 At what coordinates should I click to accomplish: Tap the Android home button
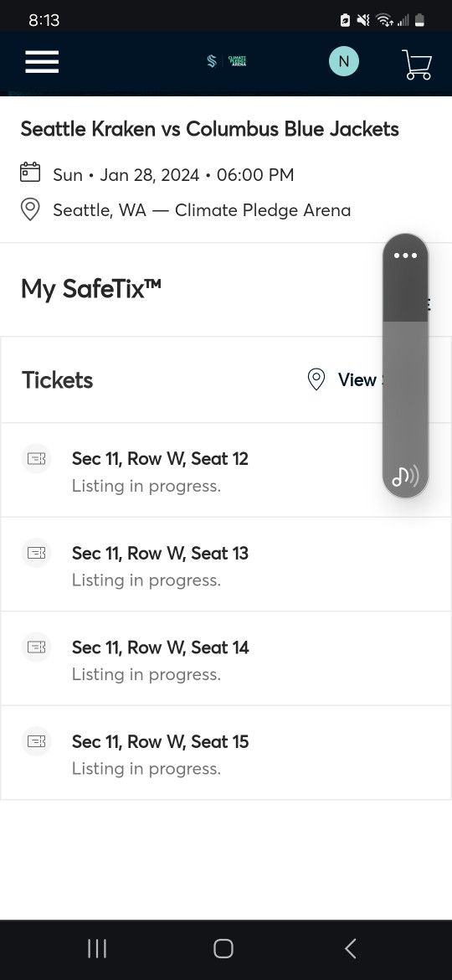point(223,949)
